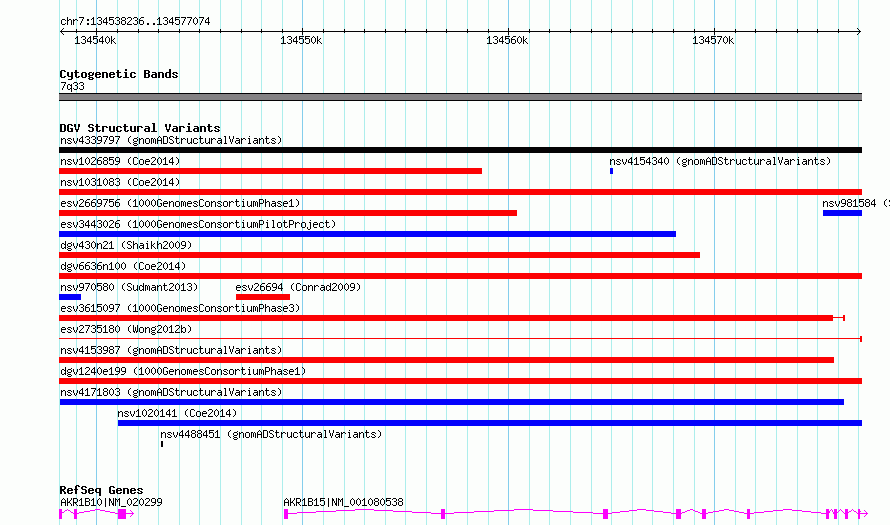Open the dgv1240e199 (1000GenomesConsortiumPhase1) label
Image resolution: width=890 pixels, height=525 pixels.
coord(183,371)
